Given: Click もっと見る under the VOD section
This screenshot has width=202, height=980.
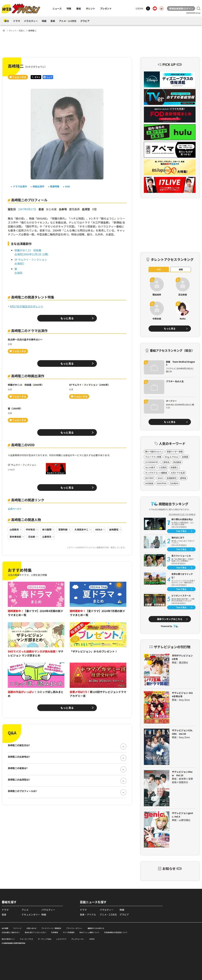Looking at the screenshot, I should (x=67, y=487).
